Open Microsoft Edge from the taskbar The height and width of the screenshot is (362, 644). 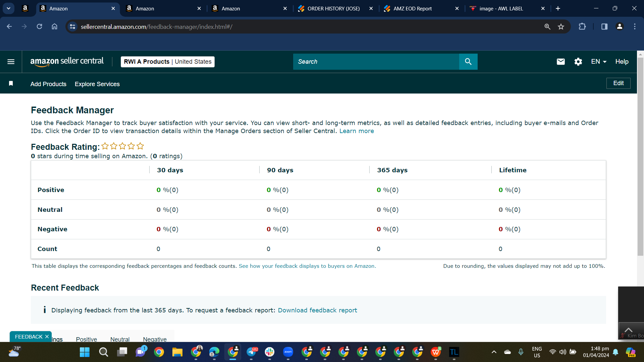(x=214, y=352)
